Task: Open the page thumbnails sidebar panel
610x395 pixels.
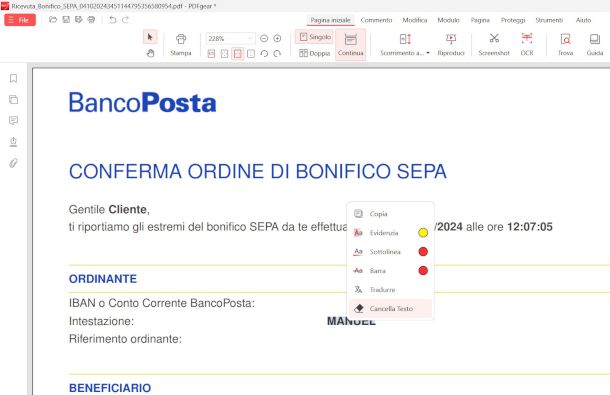Action: tap(13, 100)
